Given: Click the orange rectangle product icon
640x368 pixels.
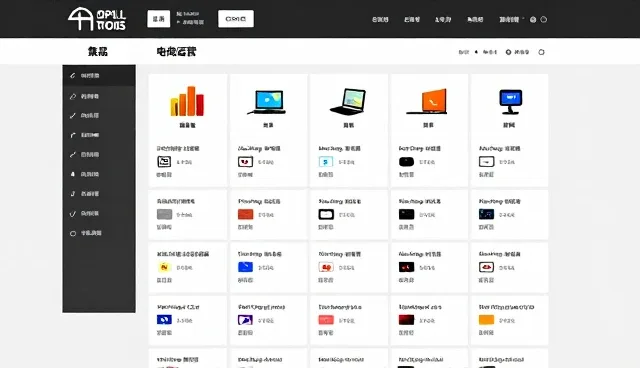Looking at the screenshot, I should pos(487,320).
